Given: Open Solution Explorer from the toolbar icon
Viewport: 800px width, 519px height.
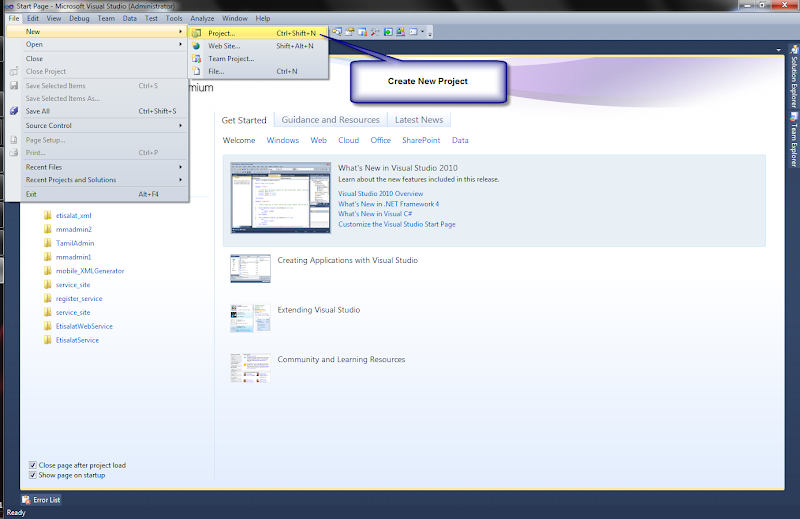Looking at the screenshot, I should (337, 32).
